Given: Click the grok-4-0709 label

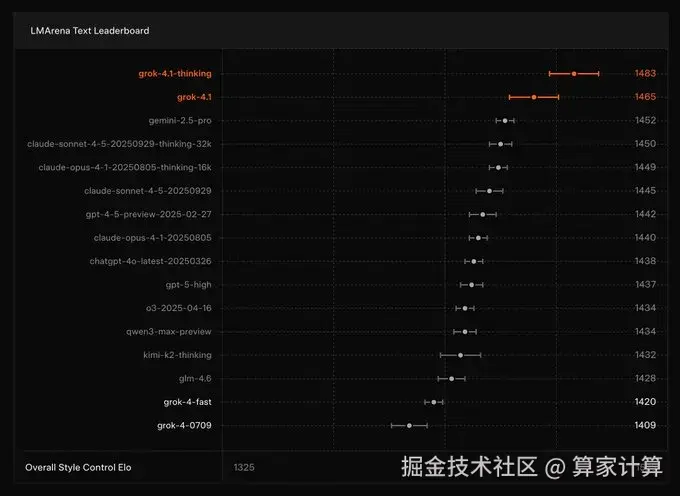Looking at the screenshot, I should (184, 425).
